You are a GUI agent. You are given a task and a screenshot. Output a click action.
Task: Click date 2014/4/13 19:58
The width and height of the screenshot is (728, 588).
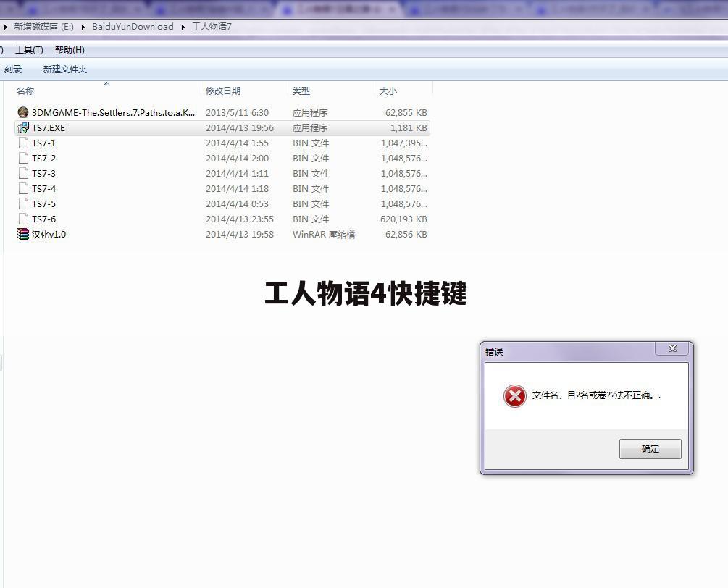point(240,234)
